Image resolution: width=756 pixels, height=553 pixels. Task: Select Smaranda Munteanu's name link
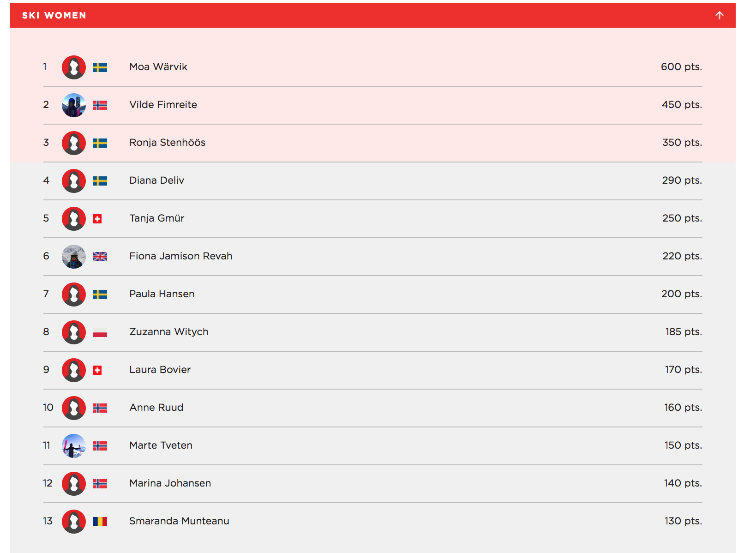179,521
